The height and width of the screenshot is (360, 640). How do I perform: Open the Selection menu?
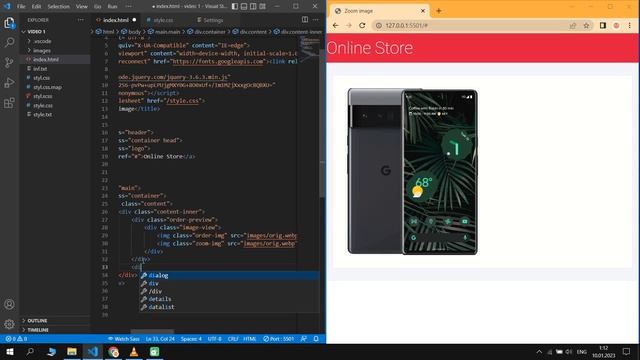click(58, 7)
